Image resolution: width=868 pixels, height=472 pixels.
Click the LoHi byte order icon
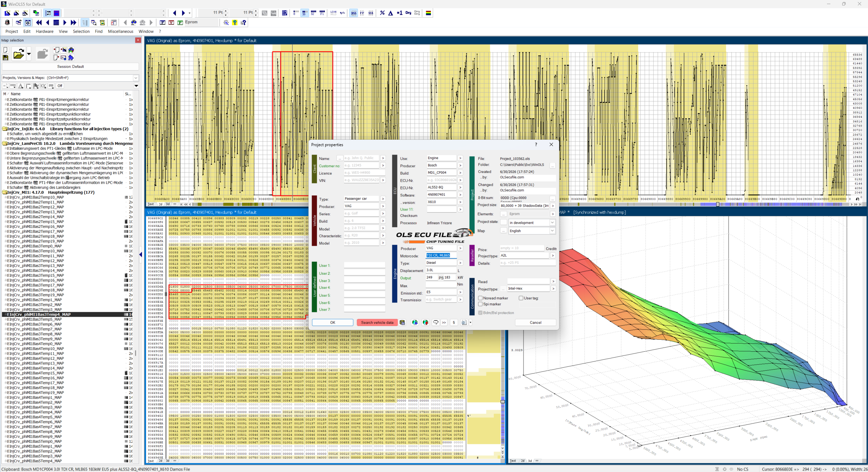[x=333, y=13]
